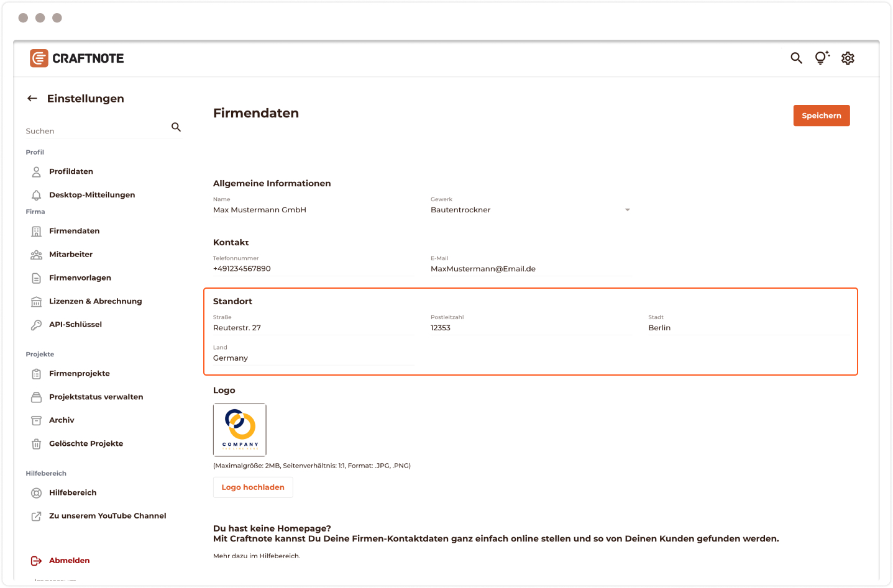Click Abmelden to log out
Viewport: 893px width, 588px height.
click(69, 561)
